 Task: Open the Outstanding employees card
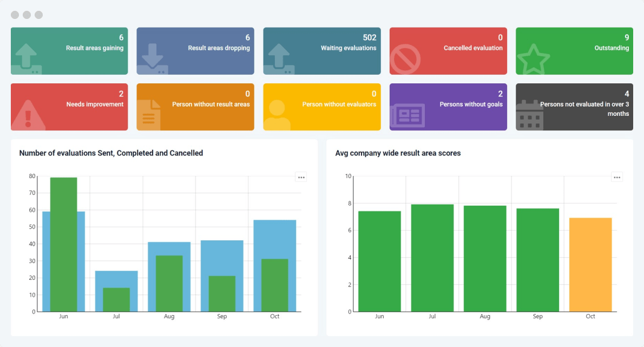click(574, 51)
